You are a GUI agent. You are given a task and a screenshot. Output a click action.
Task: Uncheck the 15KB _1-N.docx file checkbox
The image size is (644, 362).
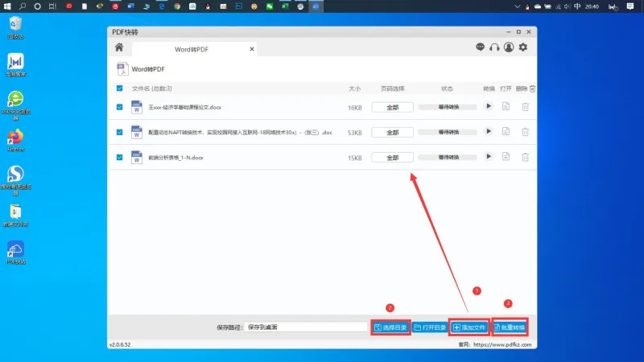coord(119,157)
